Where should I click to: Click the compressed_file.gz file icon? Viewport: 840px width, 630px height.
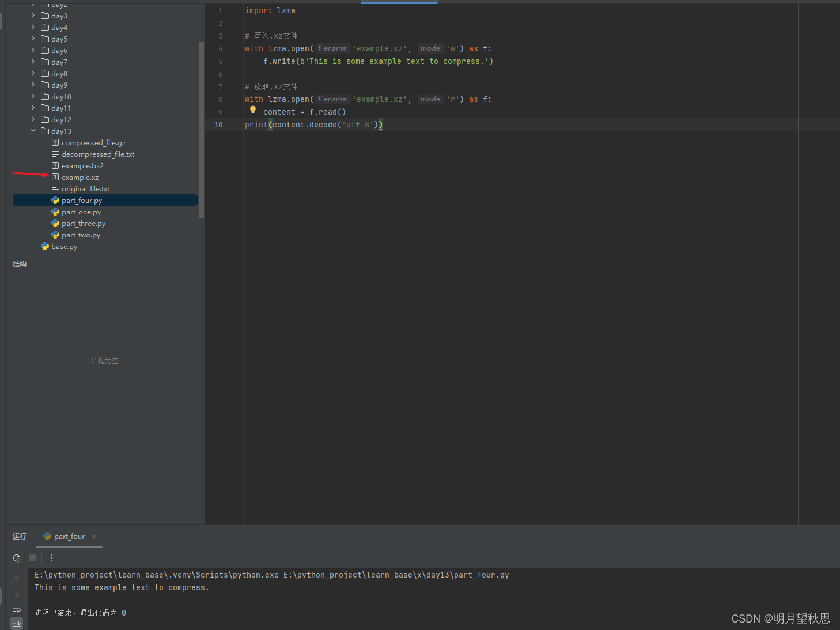click(55, 142)
